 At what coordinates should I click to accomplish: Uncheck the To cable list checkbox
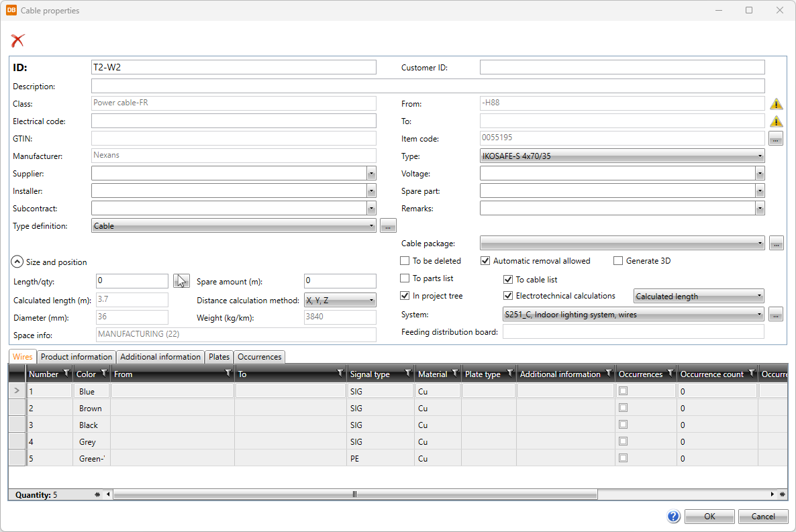click(508, 279)
